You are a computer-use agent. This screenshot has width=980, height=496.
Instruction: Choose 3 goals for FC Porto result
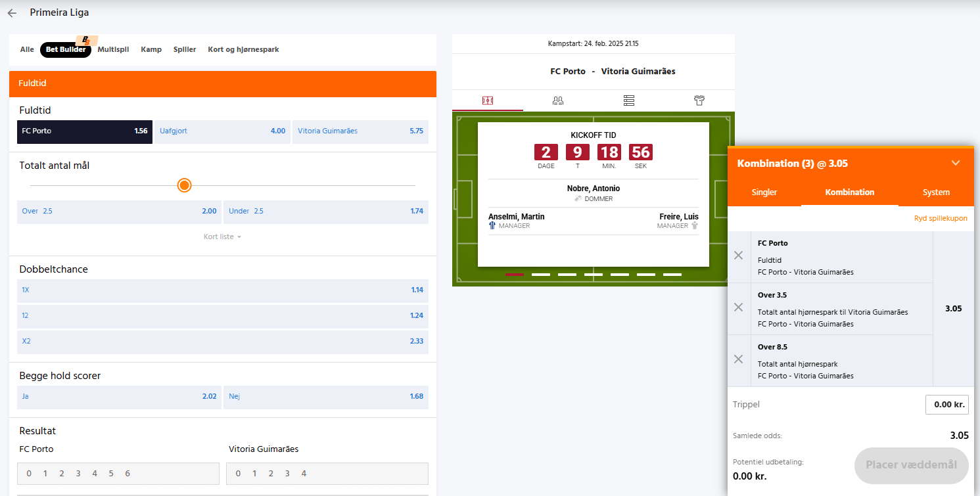[78, 474]
